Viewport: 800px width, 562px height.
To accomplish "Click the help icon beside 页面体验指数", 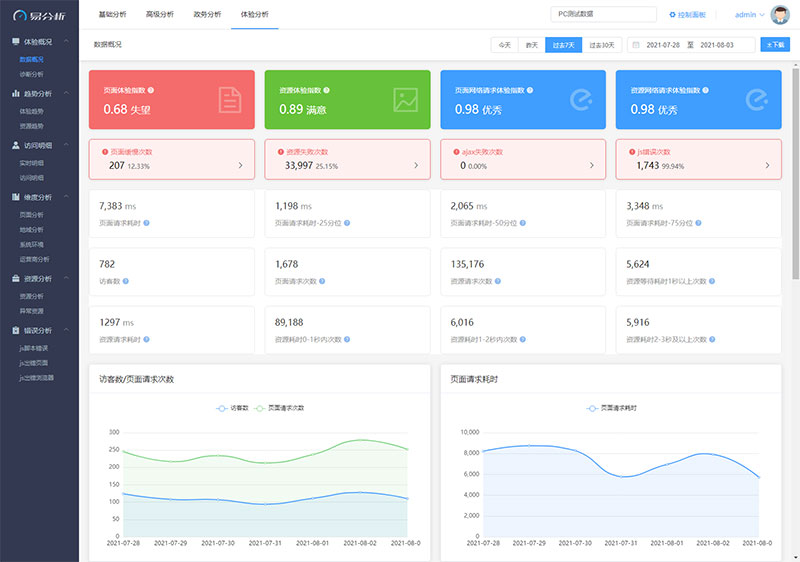I will pos(151,89).
